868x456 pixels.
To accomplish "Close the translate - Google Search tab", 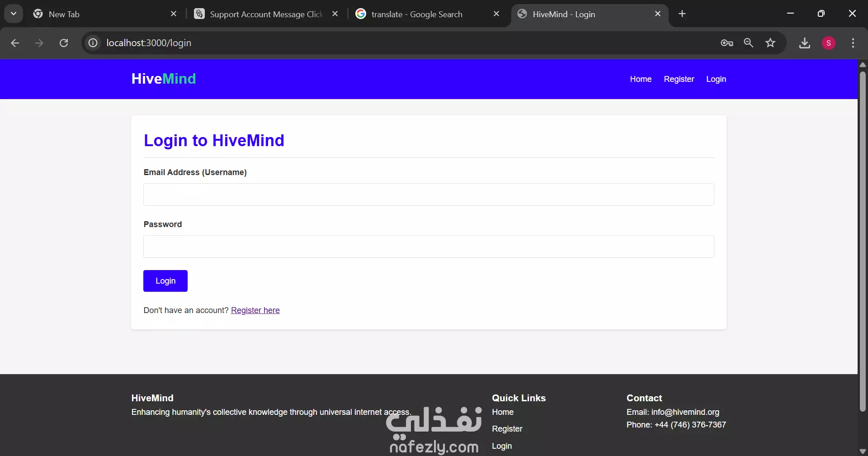I will coord(496,14).
